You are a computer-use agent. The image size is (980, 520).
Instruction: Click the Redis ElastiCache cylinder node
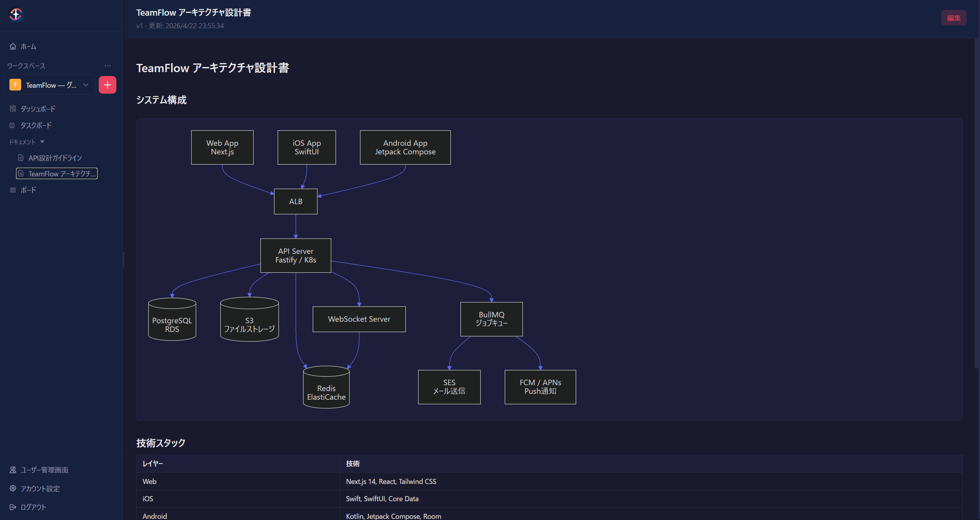(x=326, y=387)
